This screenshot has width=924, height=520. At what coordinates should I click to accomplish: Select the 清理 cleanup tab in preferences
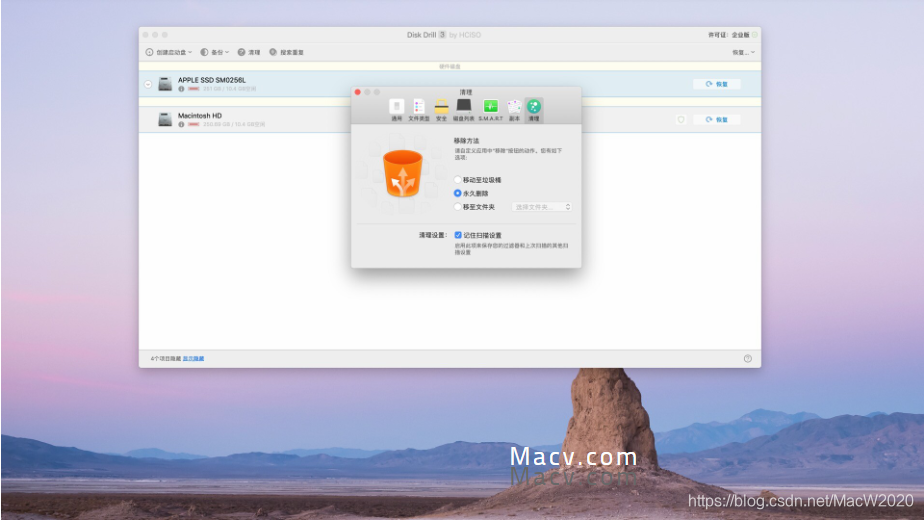point(534,110)
